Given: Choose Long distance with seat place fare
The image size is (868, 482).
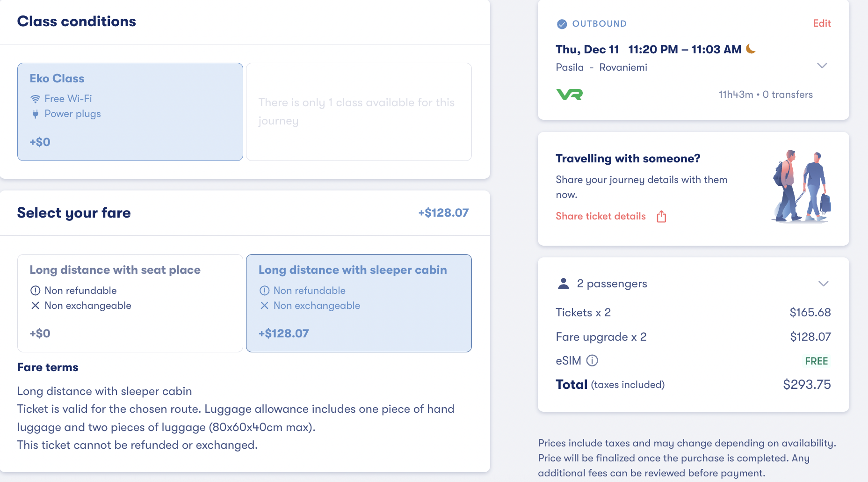Looking at the screenshot, I should coord(130,303).
